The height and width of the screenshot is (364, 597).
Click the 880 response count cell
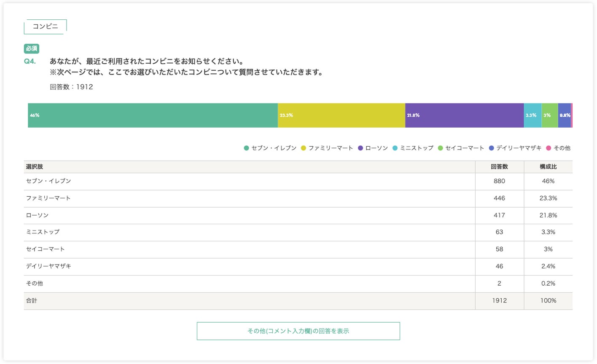pos(500,181)
